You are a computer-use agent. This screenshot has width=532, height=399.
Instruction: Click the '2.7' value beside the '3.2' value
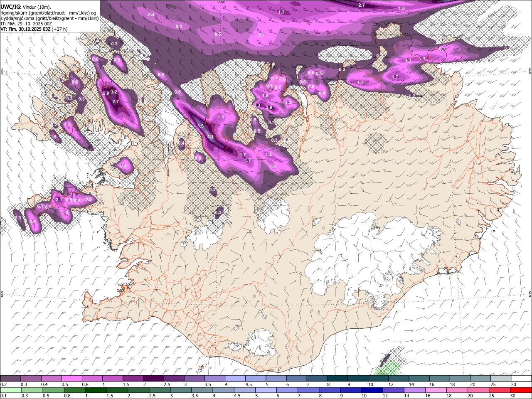(116, 101)
